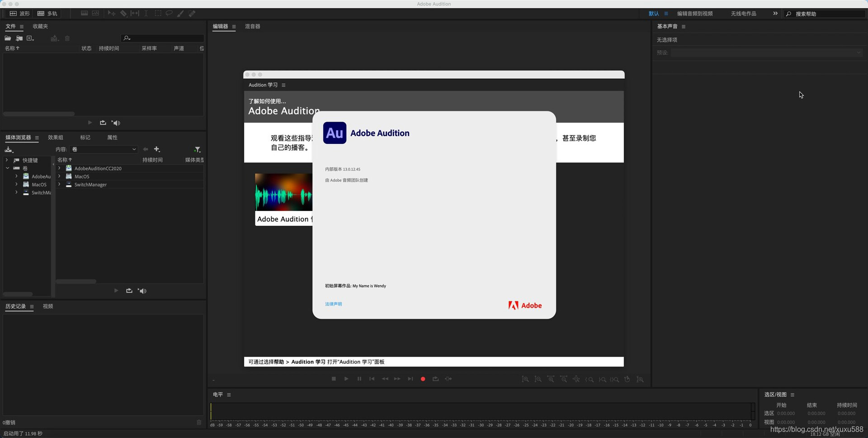This screenshot has height=438, width=868.
Task: Click Zoom Out Amplitude icon
Action: coord(538,380)
